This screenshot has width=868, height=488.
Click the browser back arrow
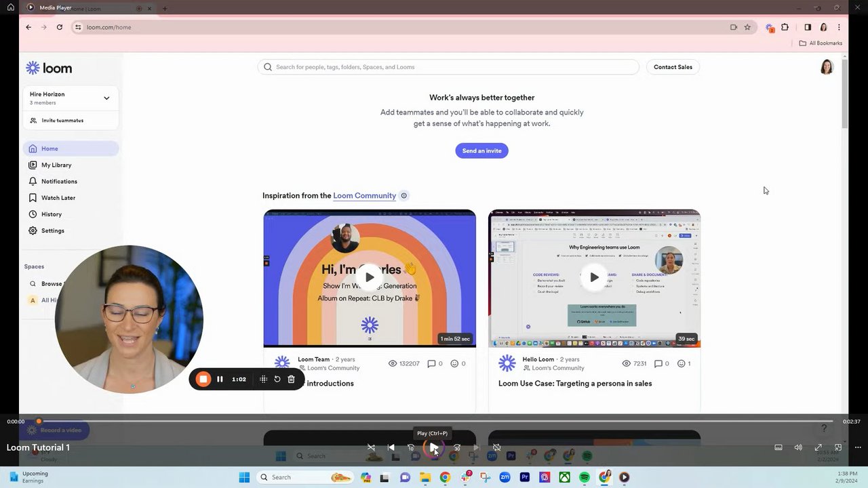point(28,27)
